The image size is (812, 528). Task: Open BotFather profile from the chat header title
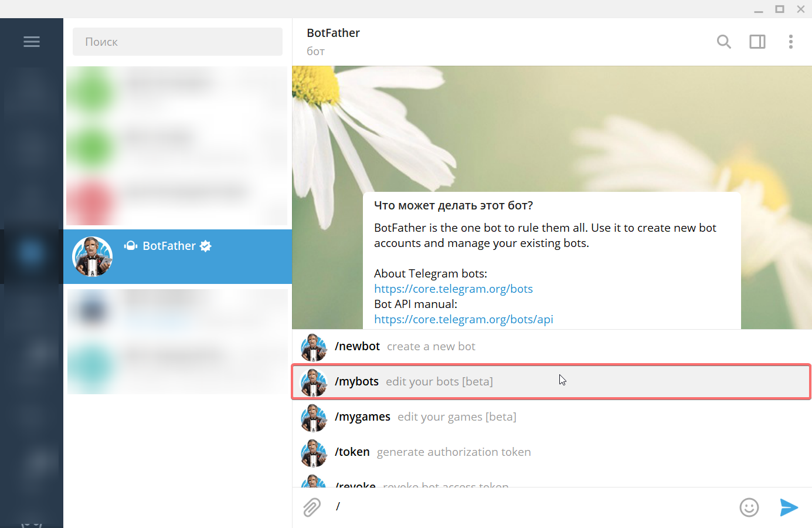coord(333,33)
